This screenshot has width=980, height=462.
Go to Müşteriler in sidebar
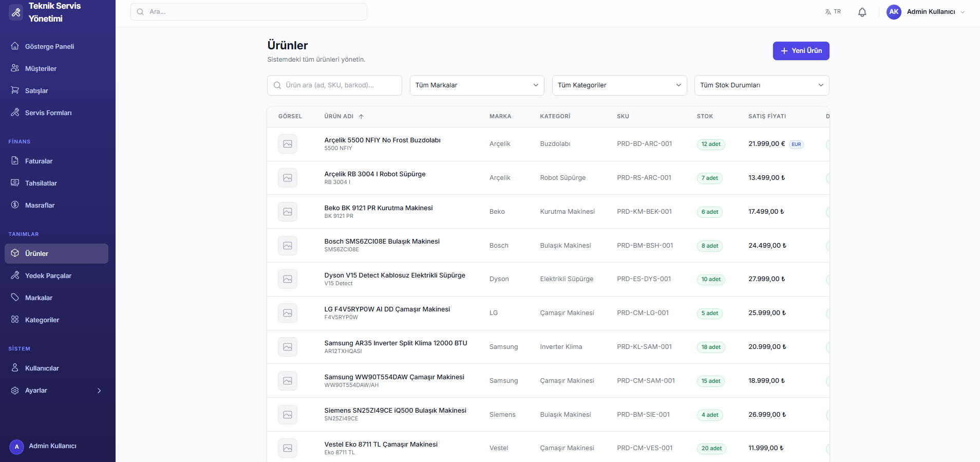point(41,68)
